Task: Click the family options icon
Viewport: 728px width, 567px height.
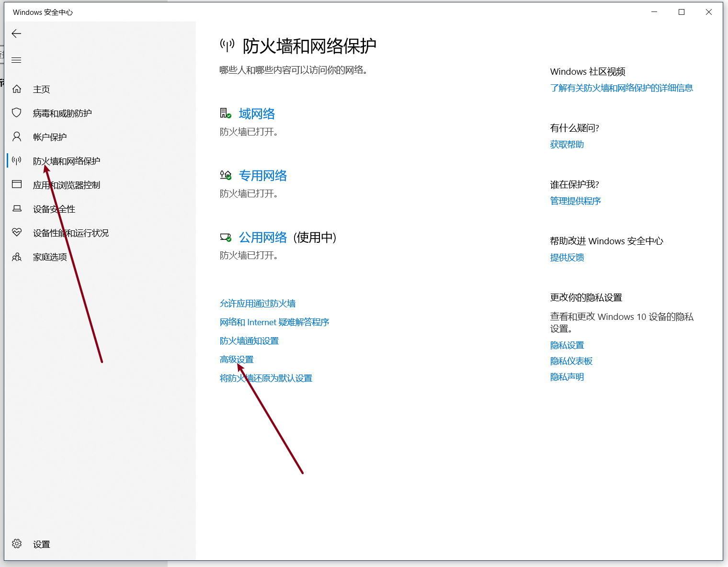Action: coord(17,257)
